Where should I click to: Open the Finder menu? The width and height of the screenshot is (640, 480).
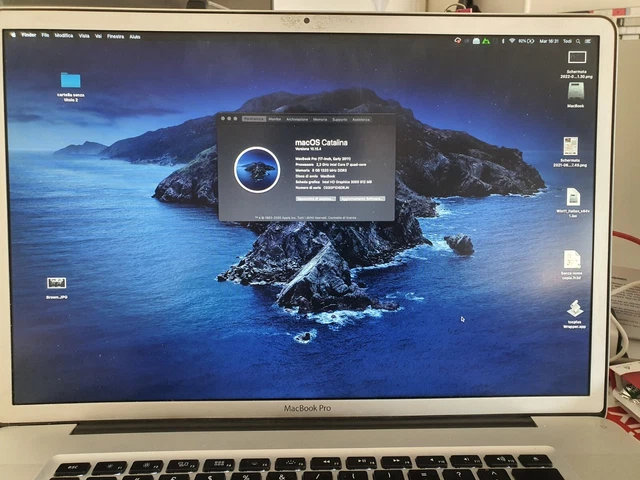pyautogui.click(x=29, y=35)
